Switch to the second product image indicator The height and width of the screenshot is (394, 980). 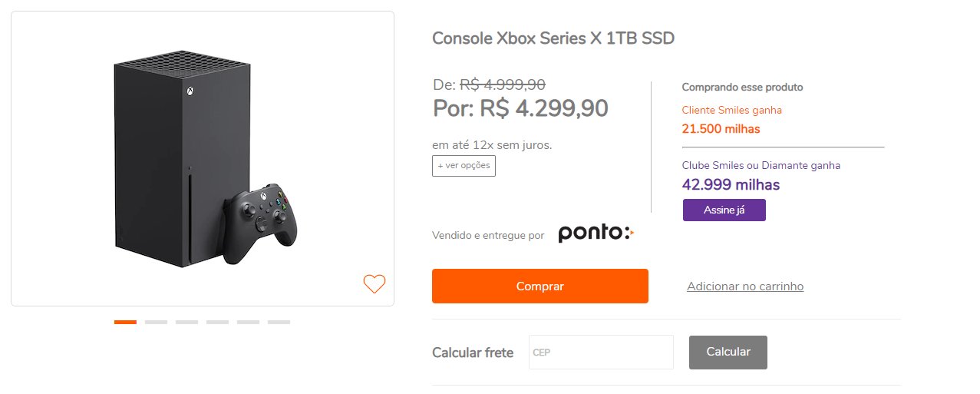click(156, 322)
